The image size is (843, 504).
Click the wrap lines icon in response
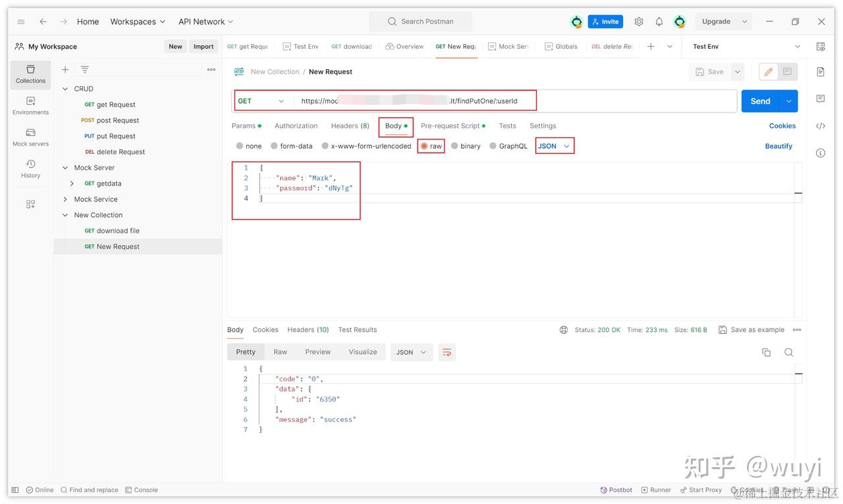click(447, 352)
